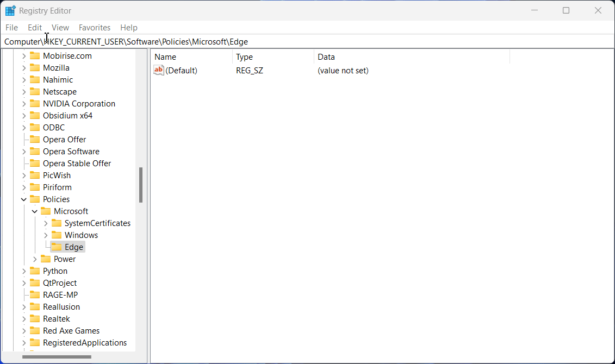This screenshot has width=615, height=364.
Task: Expand the RegisteredApplications key
Action: click(x=24, y=343)
